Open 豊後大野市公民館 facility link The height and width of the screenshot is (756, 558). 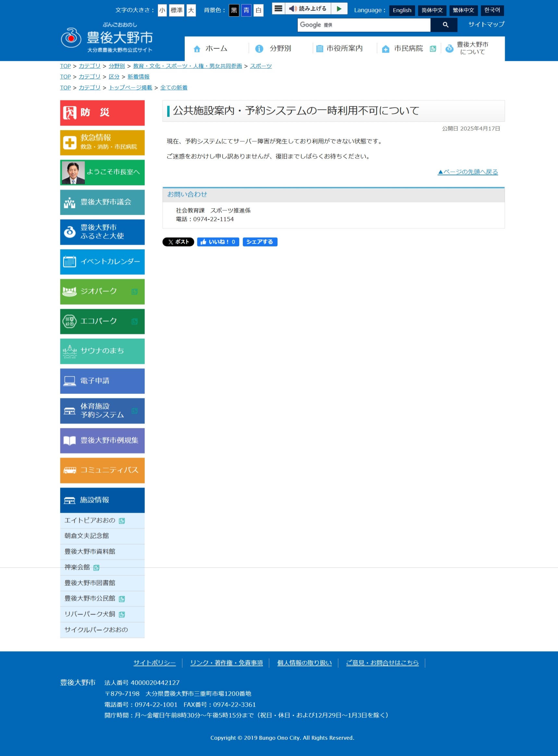[102, 599]
